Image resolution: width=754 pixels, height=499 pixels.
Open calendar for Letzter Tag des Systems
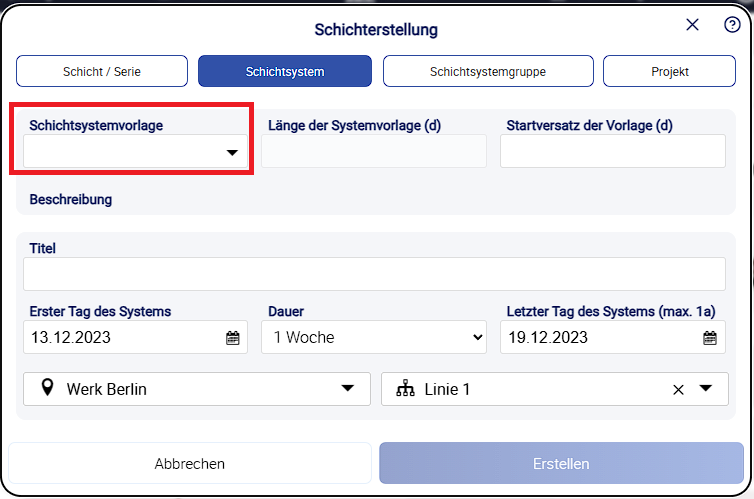tap(710, 338)
